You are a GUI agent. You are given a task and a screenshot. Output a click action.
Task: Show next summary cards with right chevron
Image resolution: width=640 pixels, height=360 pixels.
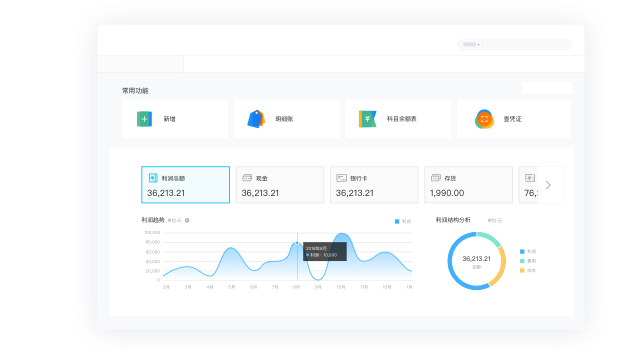pos(548,185)
